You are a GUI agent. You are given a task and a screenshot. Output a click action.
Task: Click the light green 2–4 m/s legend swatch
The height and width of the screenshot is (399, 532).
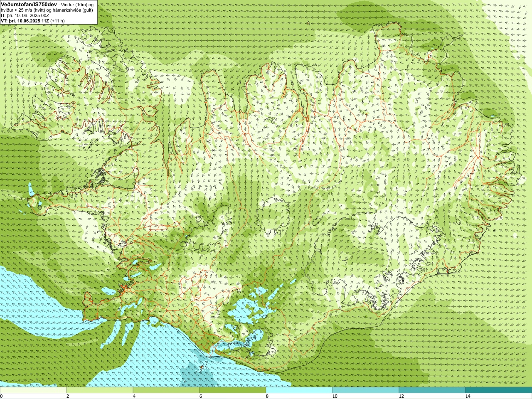tap(100, 390)
